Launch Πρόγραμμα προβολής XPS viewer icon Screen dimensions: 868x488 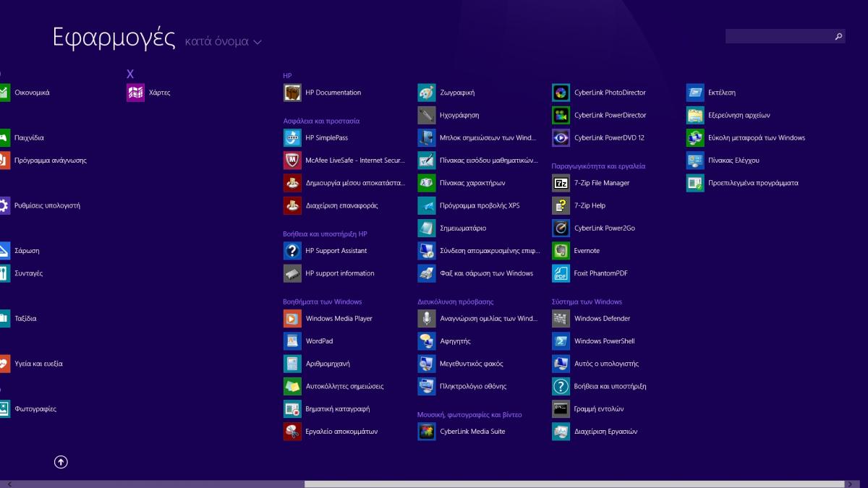pyautogui.click(x=427, y=205)
